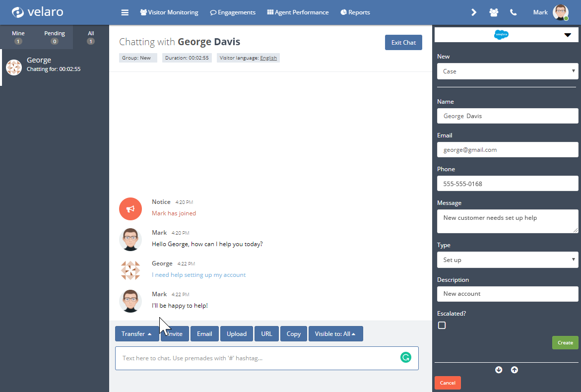Image resolution: width=581 pixels, height=392 pixels.
Task: Click the Cancel button
Action: [x=448, y=383]
